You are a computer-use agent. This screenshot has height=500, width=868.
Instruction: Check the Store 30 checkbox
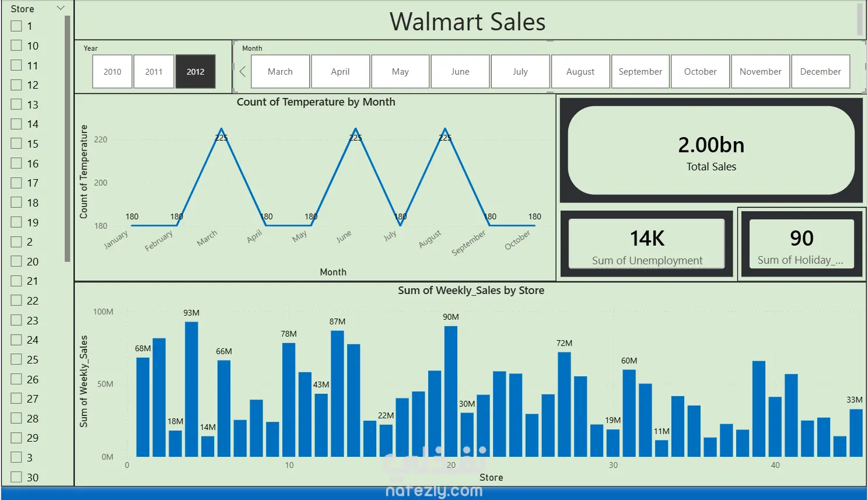(x=16, y=477)
